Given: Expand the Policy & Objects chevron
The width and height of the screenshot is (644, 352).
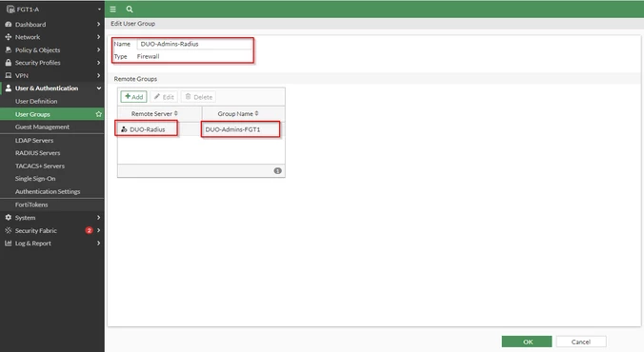Looking at the screenshot, I should pos(98,49).
